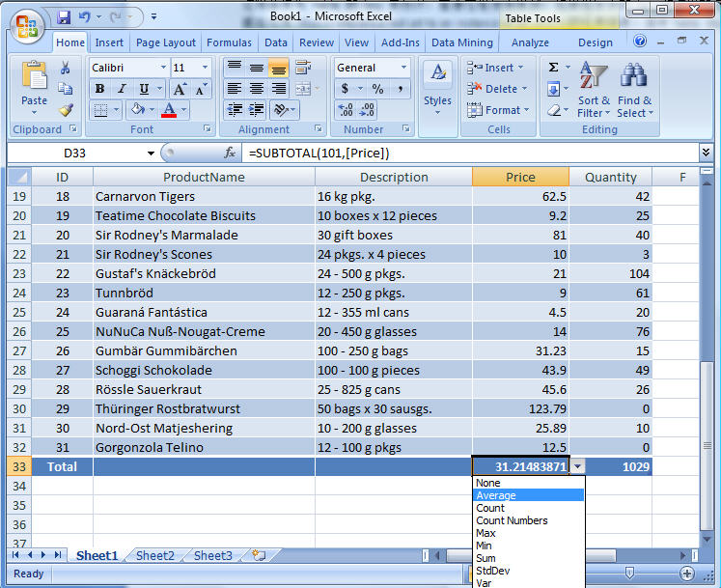This screenshot has width=721, height=588.
Task: Open the Table Tools Design tab
Action: (595, 42)
